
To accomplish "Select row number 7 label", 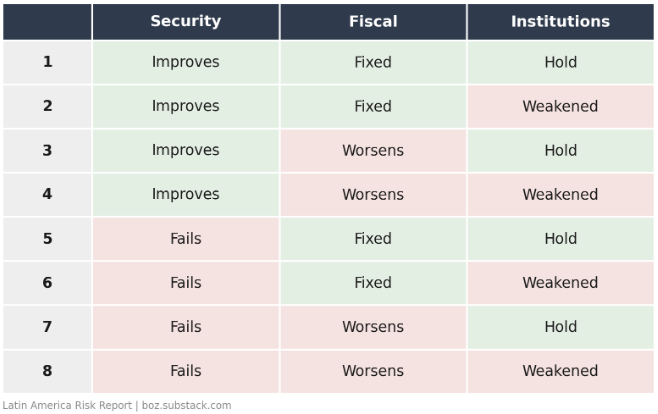I will 47,326.
